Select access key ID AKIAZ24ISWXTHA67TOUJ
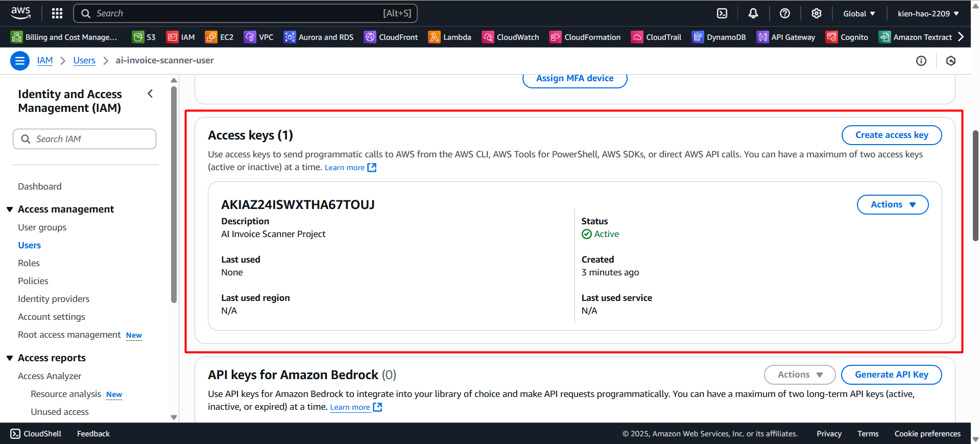The height and width of the screenshot is (444, 980). tap(298, 204)
